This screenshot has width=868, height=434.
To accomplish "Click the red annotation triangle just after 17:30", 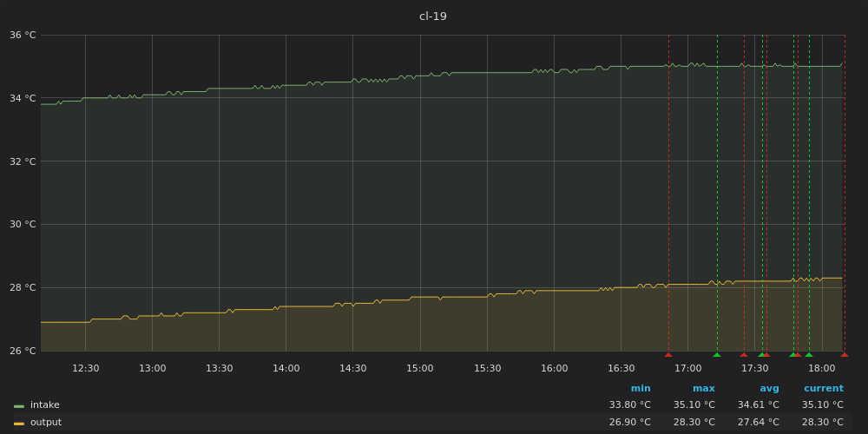I will [766, 354].
